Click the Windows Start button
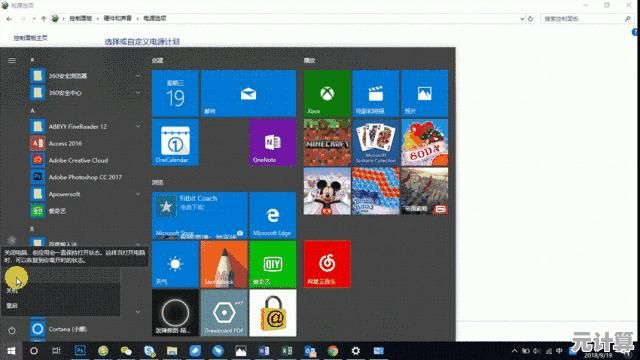 [x=11, y=351]
